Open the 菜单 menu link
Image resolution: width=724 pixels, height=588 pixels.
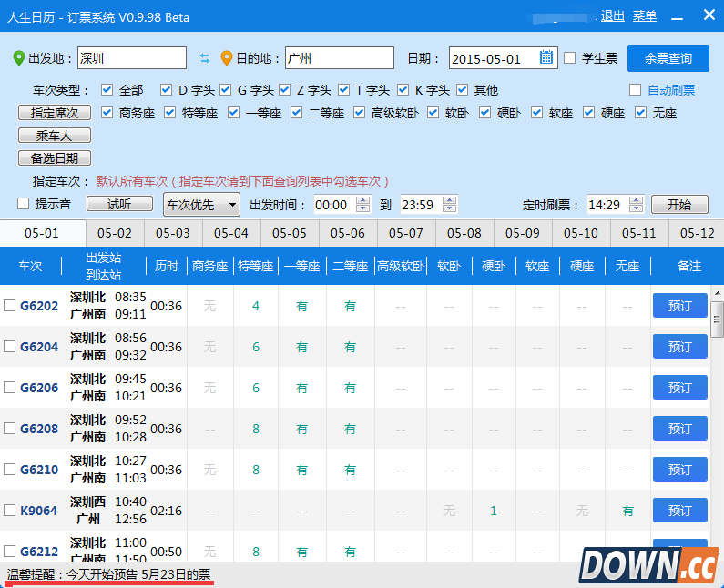(645, 16)
